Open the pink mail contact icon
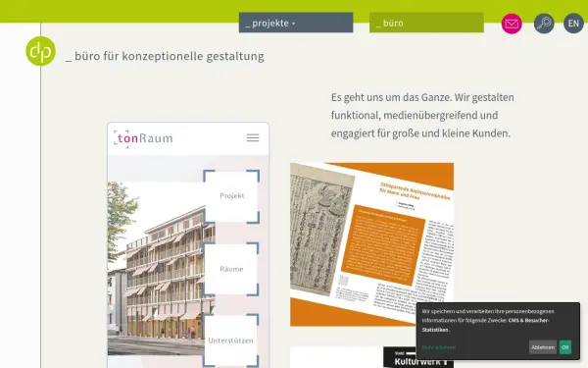588x368 pixels. pyautogui.click(x=512, y=24)
